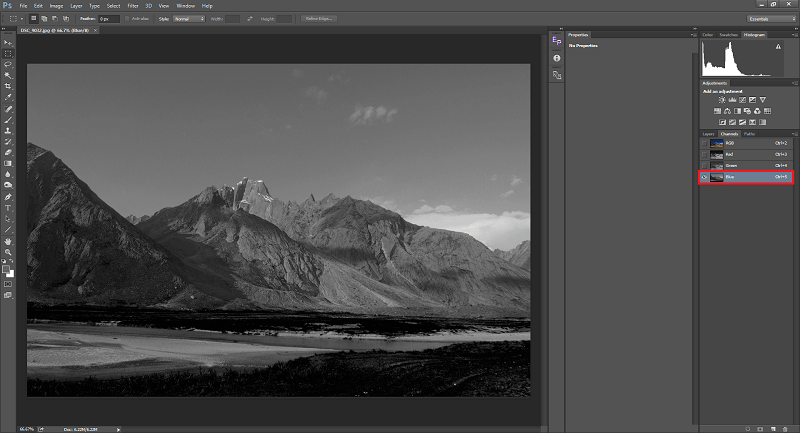Select the Hand tool
This screenshot has width=800, height=433.
pyautogui.click(x=8, y=240)
